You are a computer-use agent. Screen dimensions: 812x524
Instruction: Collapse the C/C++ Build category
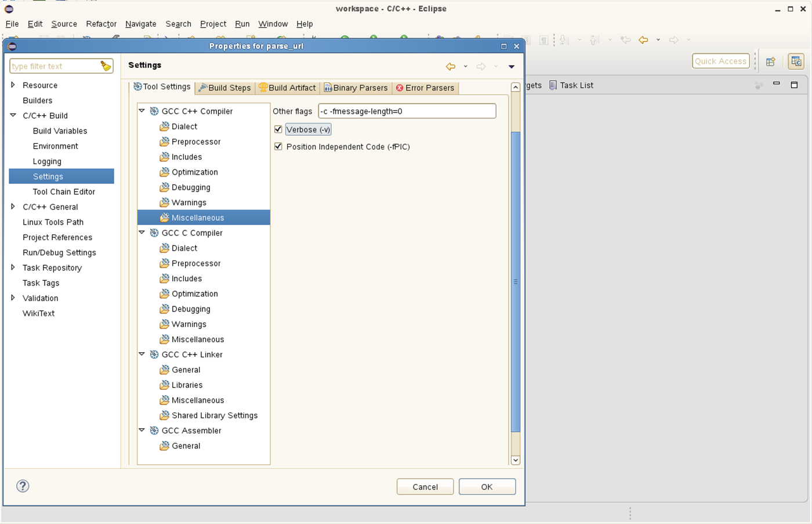pyautogui.click(x=13, y=115)
